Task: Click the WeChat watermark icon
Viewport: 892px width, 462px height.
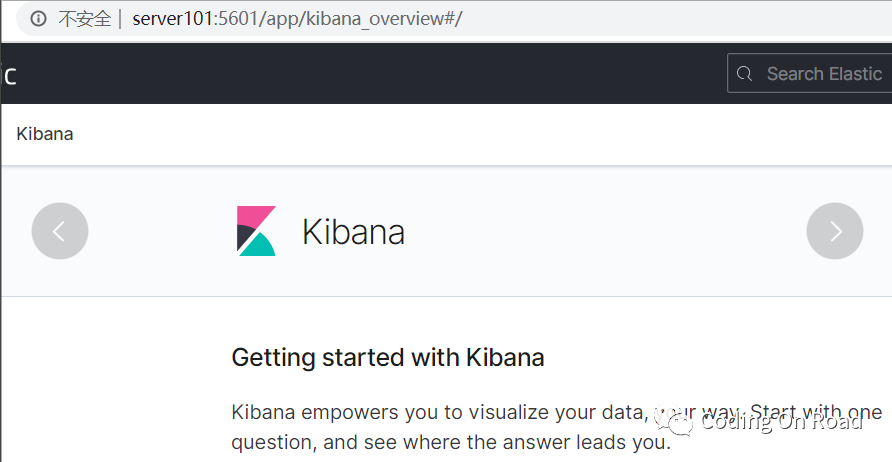Action: click(x=680, y=422)
